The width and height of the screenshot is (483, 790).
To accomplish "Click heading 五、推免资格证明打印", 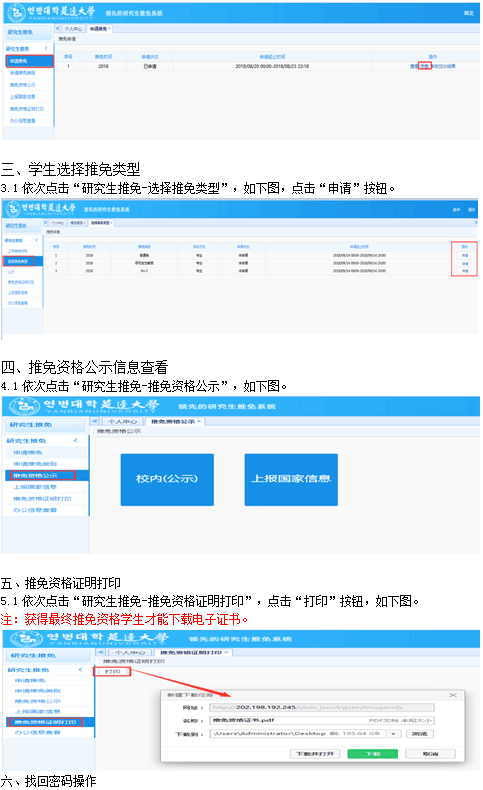I will (61, 583).
